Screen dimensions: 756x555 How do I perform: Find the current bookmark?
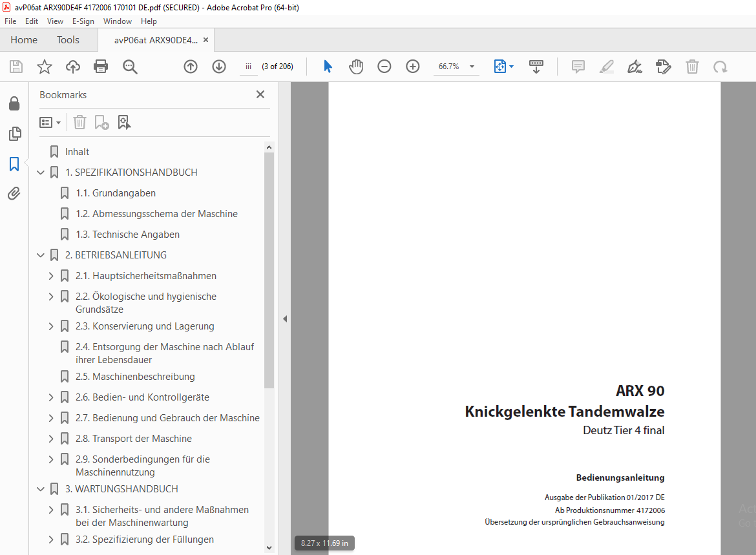click(x=125, y=122)
